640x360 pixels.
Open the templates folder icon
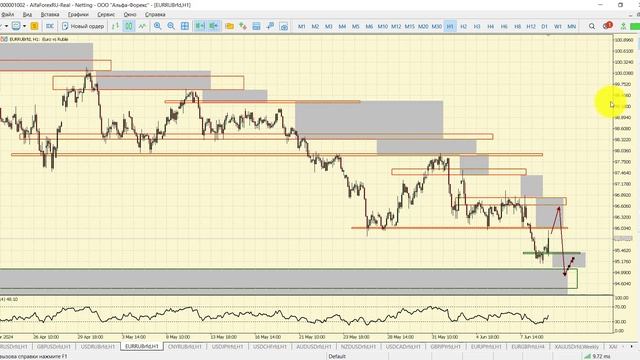[229, 26]
